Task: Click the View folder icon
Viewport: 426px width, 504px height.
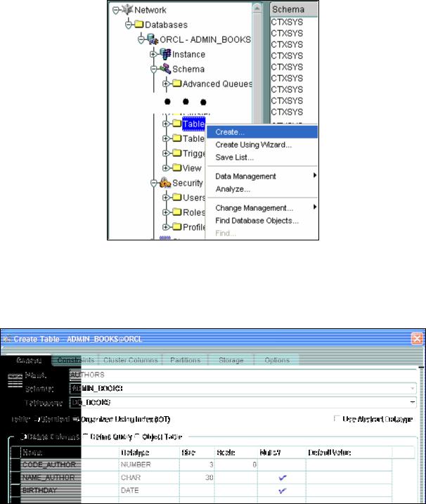Action: [177, 167]
